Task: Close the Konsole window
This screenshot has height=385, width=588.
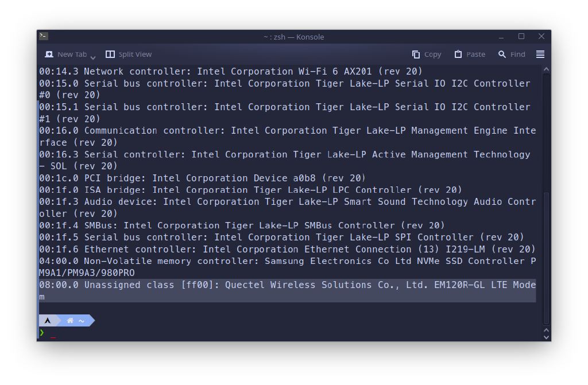Action: (541, 36)
